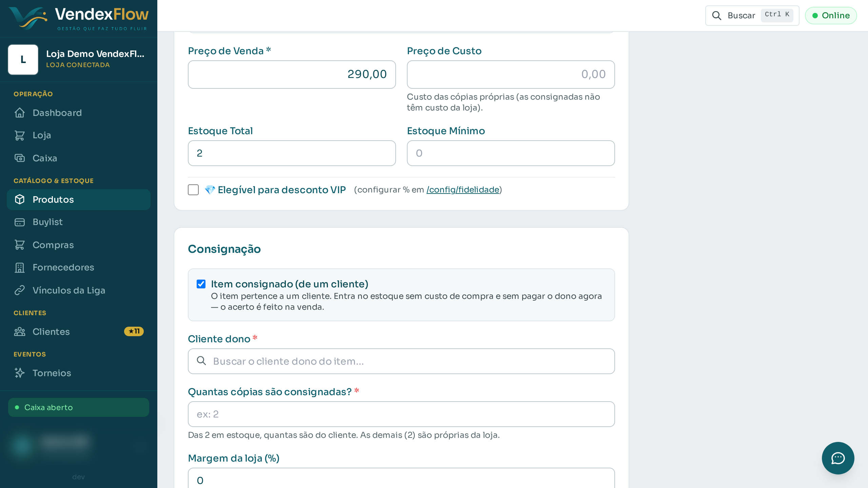Click the Online status badge
This screenshot has height=488, width=868.
831,16
